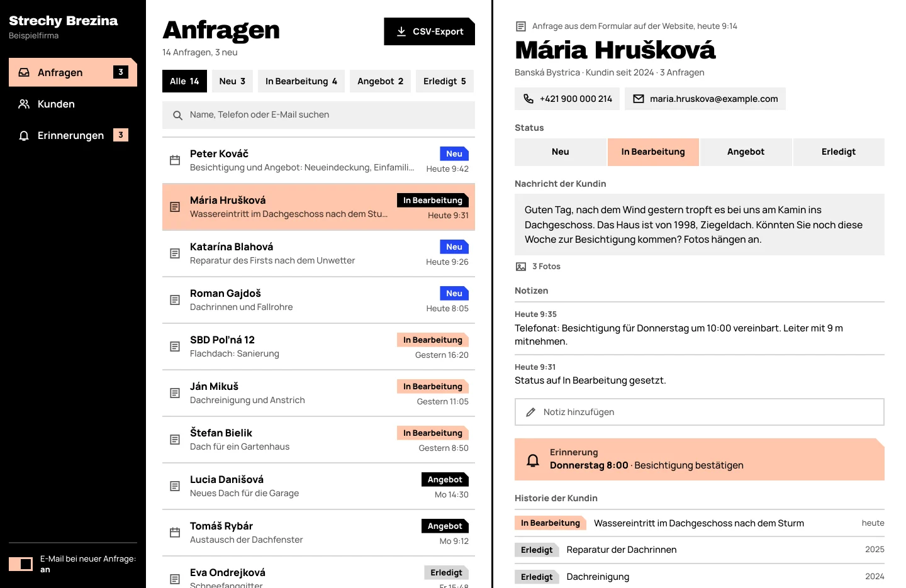Focus the Name, Telefon oder E-Mail search field
The height and width of the screenshot is (588, 906).
pyautogui.click(x=318, y=115)
